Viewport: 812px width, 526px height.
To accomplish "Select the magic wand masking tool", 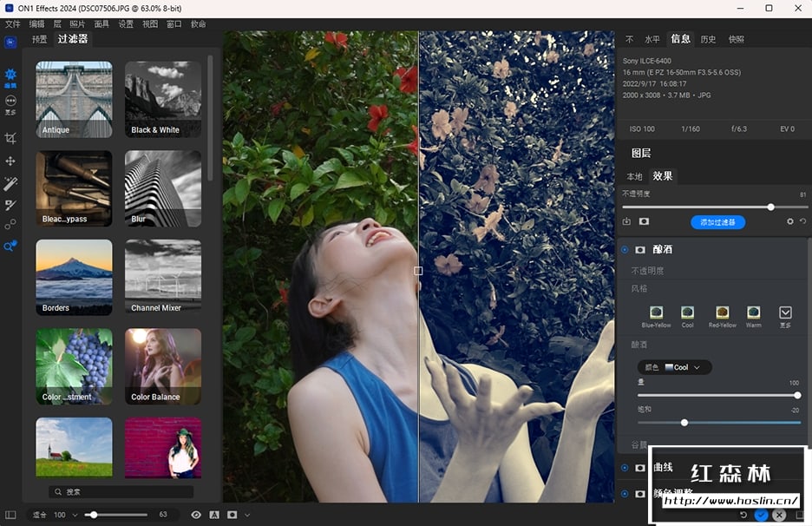I will coord(10,183).
